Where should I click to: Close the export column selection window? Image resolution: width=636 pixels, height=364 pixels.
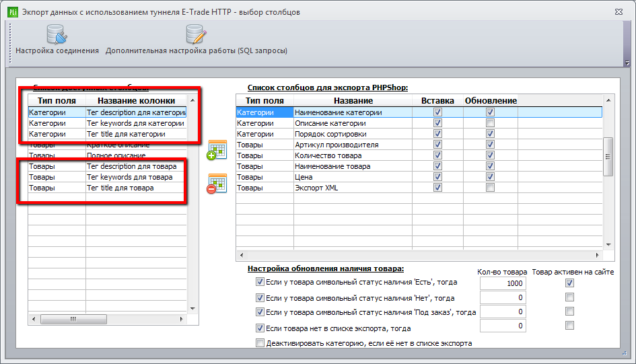pos(619,12)
